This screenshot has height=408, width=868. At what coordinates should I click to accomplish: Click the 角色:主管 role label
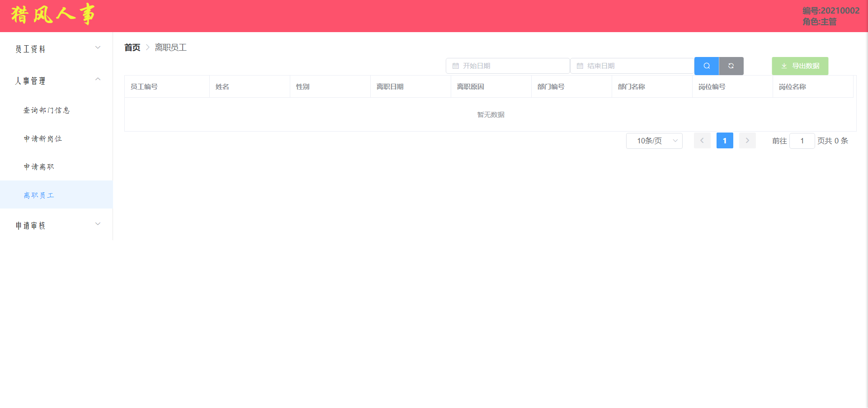[x=820, y=22]
